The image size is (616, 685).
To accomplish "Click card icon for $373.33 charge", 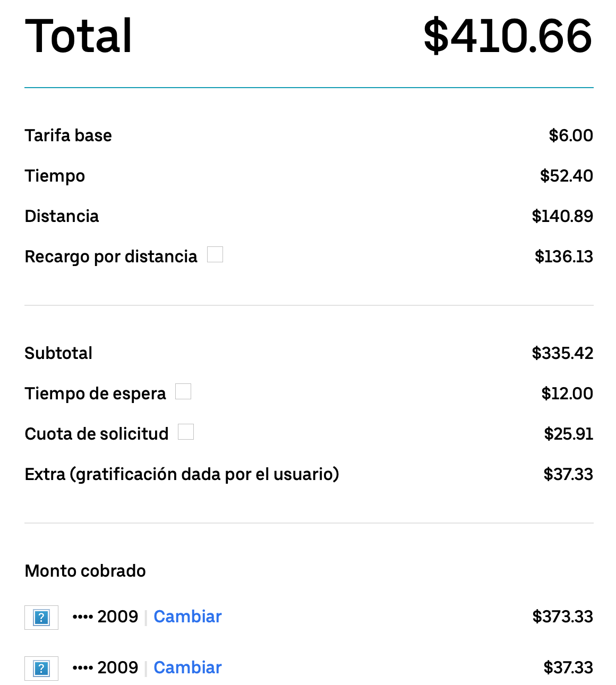I will [x=41, y=618].
